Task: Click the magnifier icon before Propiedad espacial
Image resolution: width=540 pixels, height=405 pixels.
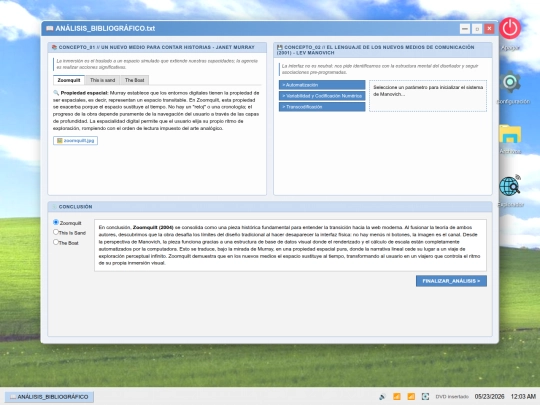Action: 56,93
